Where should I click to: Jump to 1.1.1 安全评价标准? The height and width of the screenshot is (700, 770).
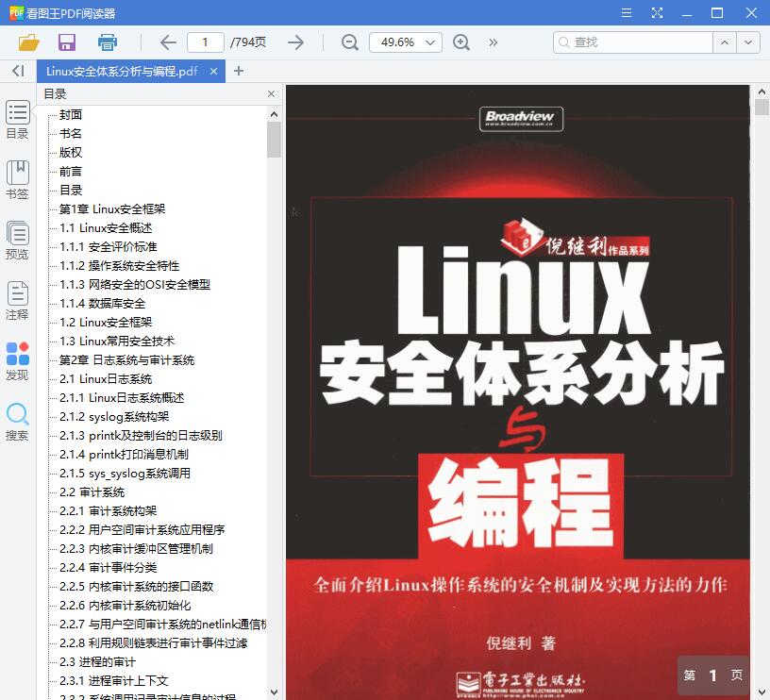coord(108,247)
